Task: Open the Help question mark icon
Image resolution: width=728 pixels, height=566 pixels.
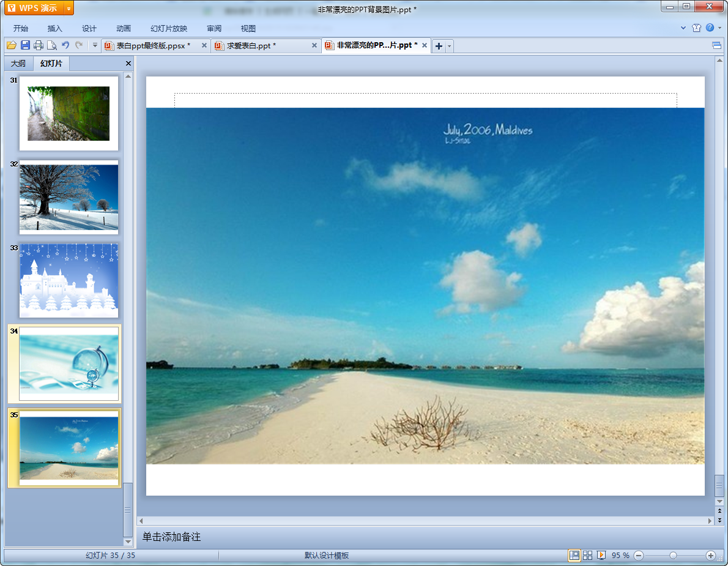Action: 710,28
